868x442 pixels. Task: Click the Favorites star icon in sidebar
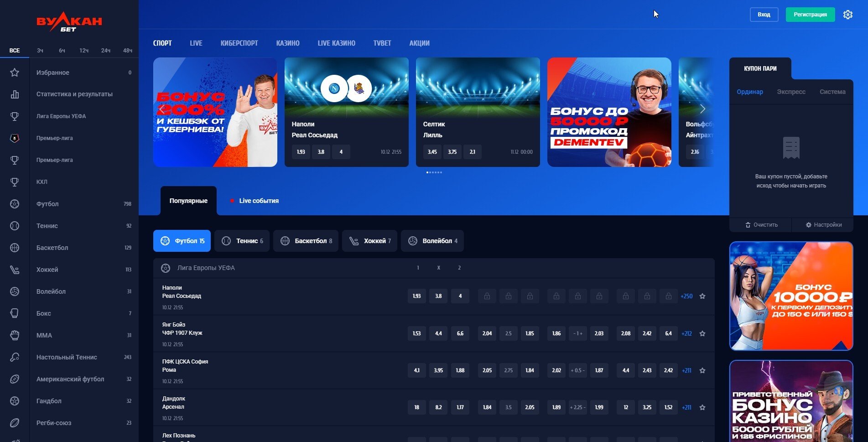[15, 73]
